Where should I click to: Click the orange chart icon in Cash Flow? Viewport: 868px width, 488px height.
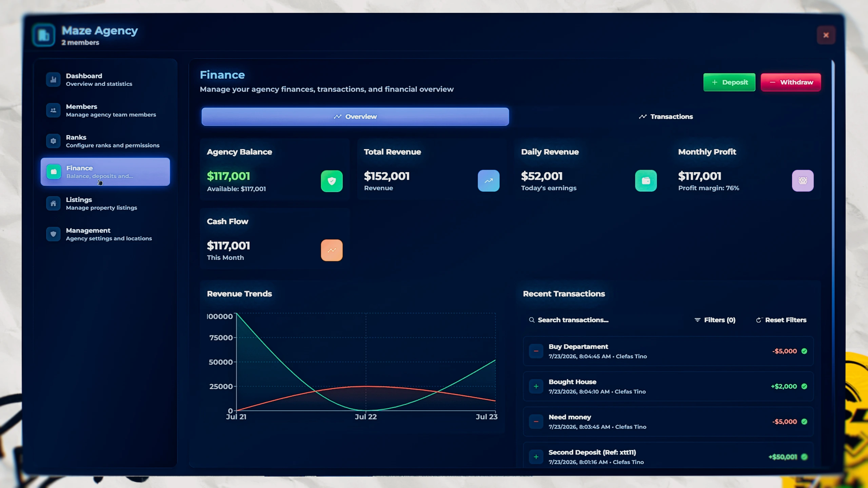tap(332, 250)
